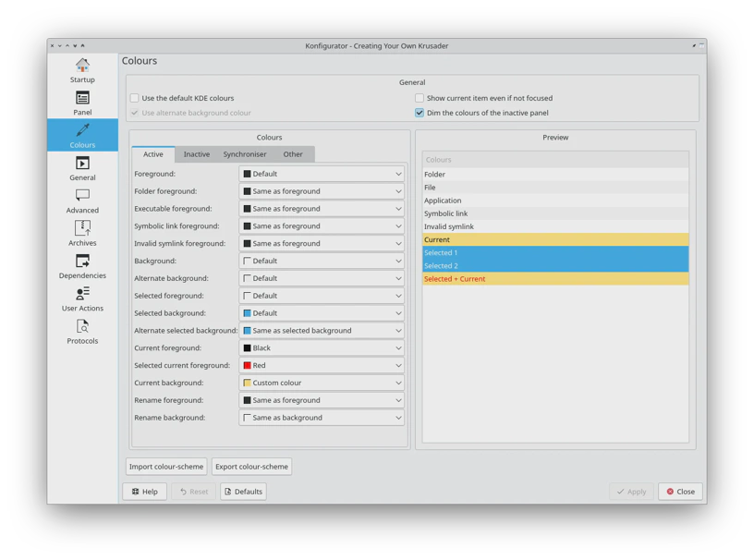The height and width of the screenshot is (560, 754).
Task: Open the Folder foreground dropdown
Action: click(322, 191)
